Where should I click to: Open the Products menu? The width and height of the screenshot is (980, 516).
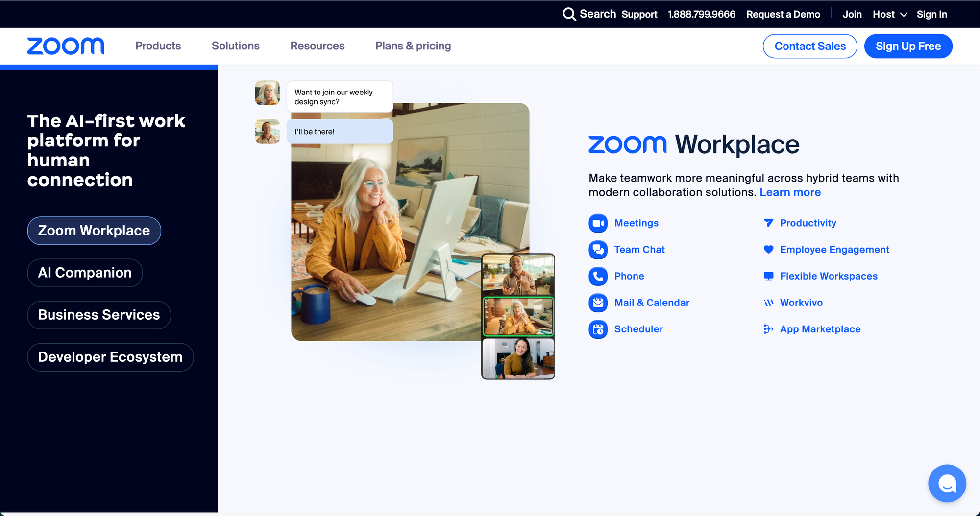pyautogui.click(x=158, y=46)
